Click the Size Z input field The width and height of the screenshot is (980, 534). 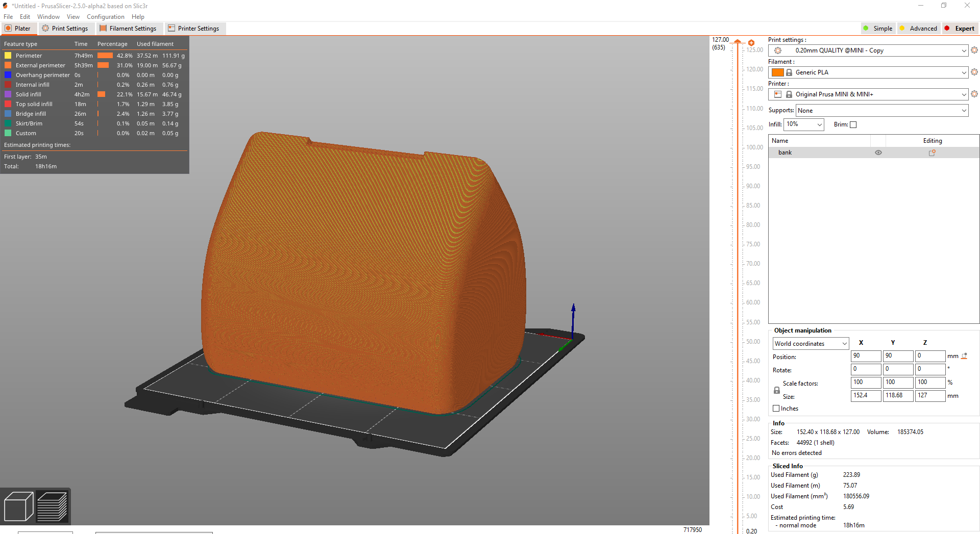[930, 396]
